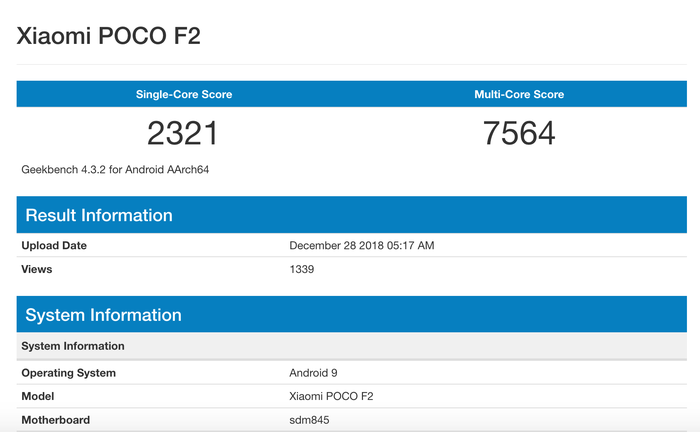
Task: Click the Views label
Action: click(37, 269)
